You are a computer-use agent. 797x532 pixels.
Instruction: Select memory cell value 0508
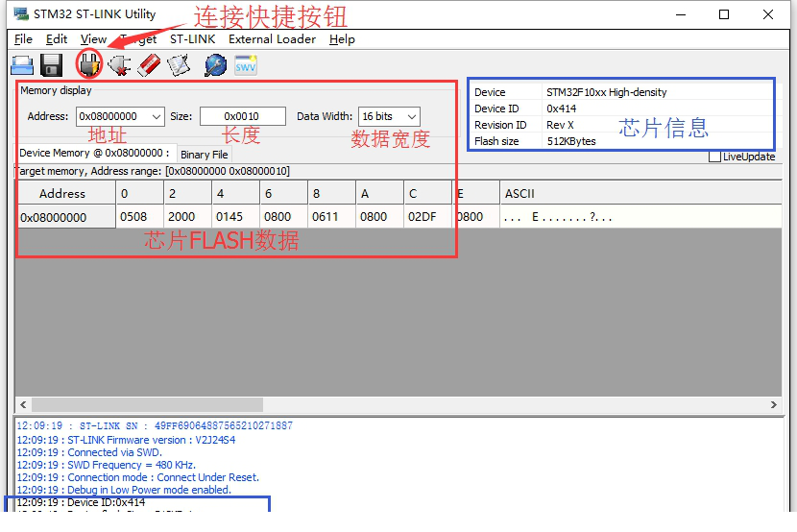coord(140,217)
